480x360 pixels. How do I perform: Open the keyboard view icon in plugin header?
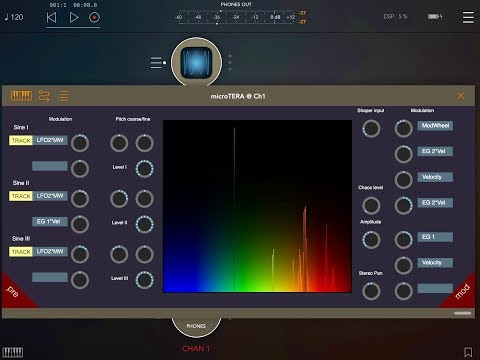tap(21, 96)
